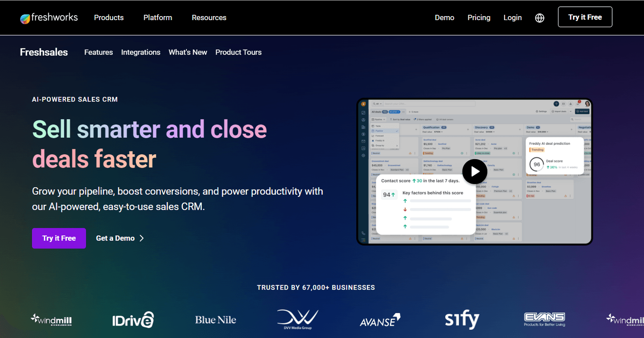Click the Avanse logo
Viewport: 644px width, 338px height.
click(x=380, y=320)
